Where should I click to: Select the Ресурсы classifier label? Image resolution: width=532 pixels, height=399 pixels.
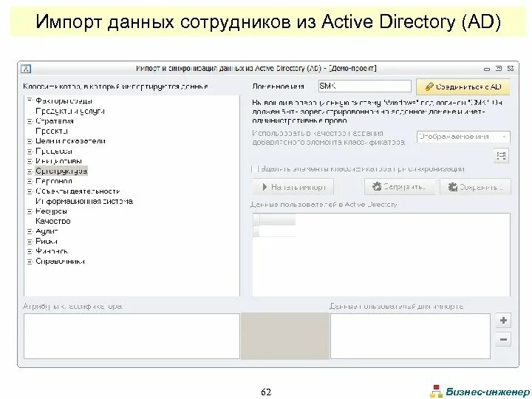(51, 211)
